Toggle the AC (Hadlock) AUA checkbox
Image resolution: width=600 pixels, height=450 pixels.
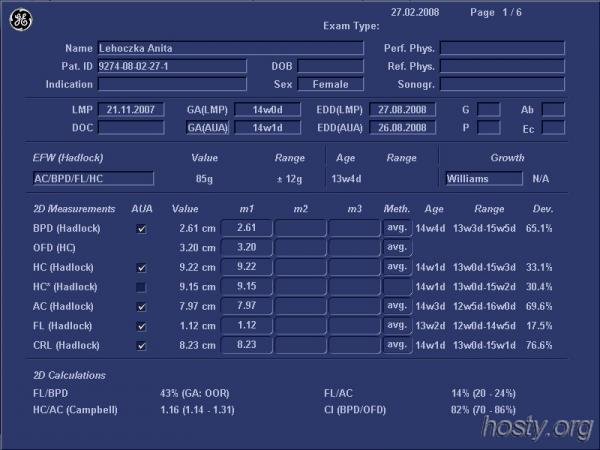pos(141,307)
